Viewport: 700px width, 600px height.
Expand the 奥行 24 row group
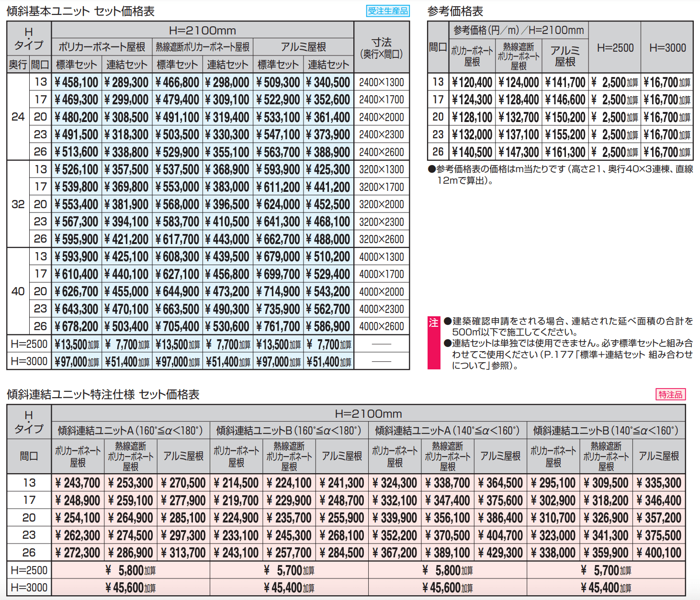click(18, 117)
